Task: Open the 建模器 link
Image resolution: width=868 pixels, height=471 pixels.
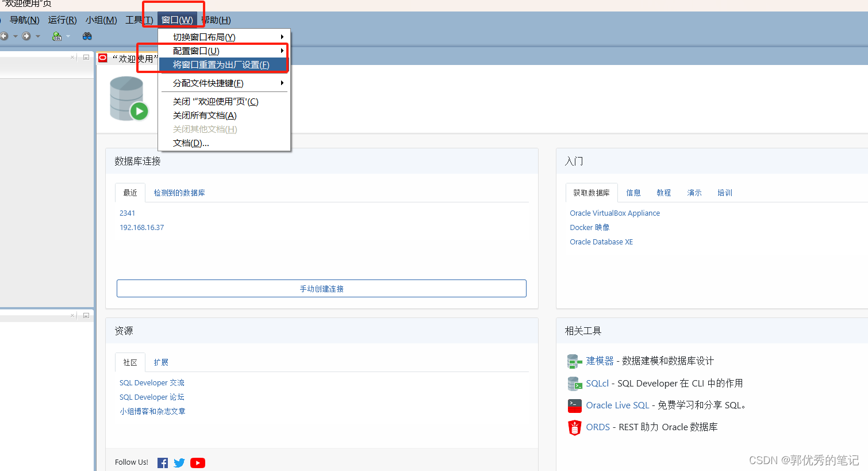Action: click(600, 361)
